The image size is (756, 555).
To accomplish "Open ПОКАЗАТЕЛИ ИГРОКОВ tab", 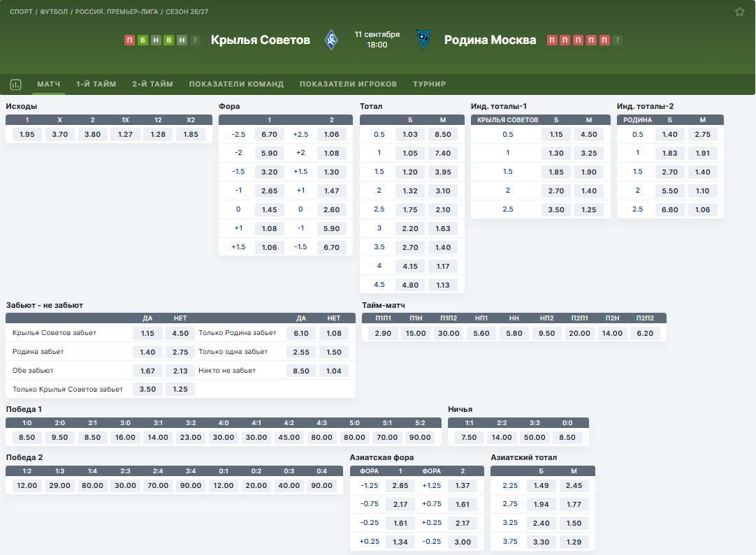I will coord(348,84).
